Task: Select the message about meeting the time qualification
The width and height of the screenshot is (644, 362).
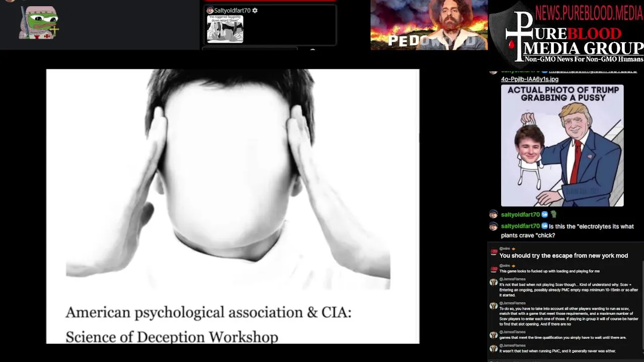Action: (x=562, y=338)
